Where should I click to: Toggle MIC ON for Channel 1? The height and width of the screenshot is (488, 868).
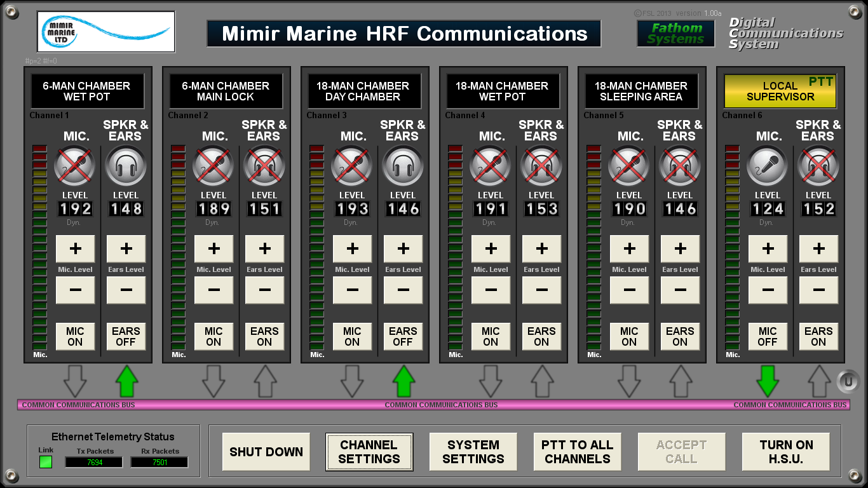75,337
